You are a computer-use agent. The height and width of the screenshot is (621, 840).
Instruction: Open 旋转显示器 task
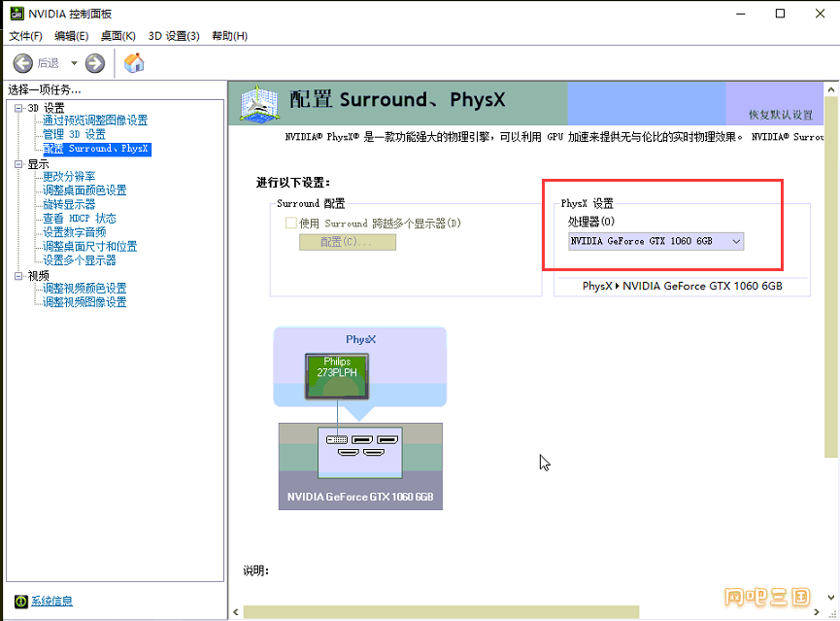click(69, 204)
